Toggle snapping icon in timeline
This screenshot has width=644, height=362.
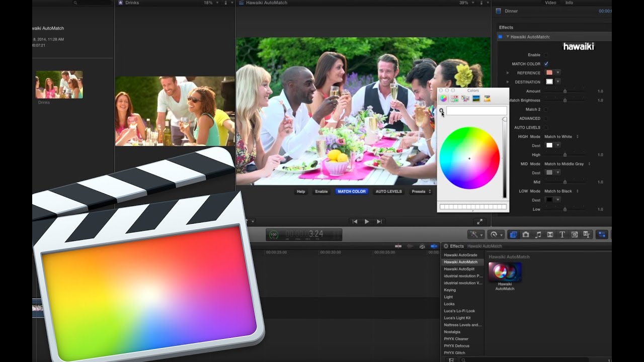tap(434, 246)
